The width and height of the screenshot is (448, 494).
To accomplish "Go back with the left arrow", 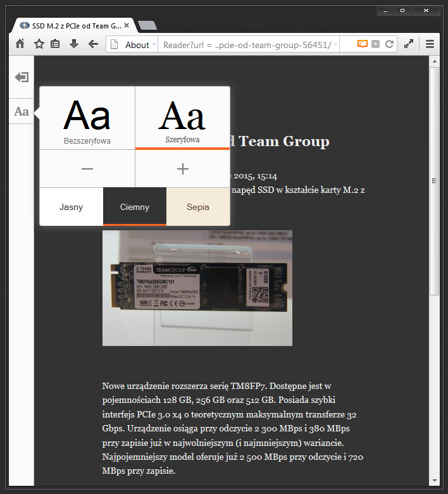I will [93, 44].
